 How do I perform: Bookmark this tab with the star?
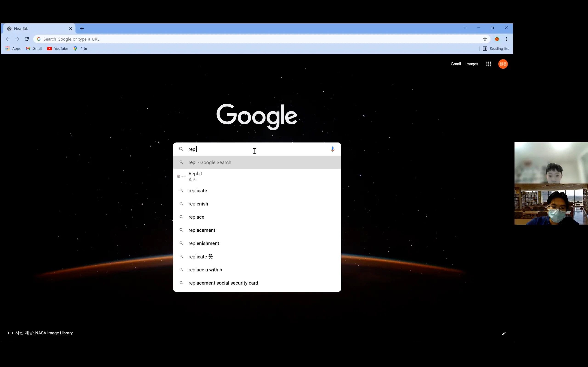coord(485,39)
